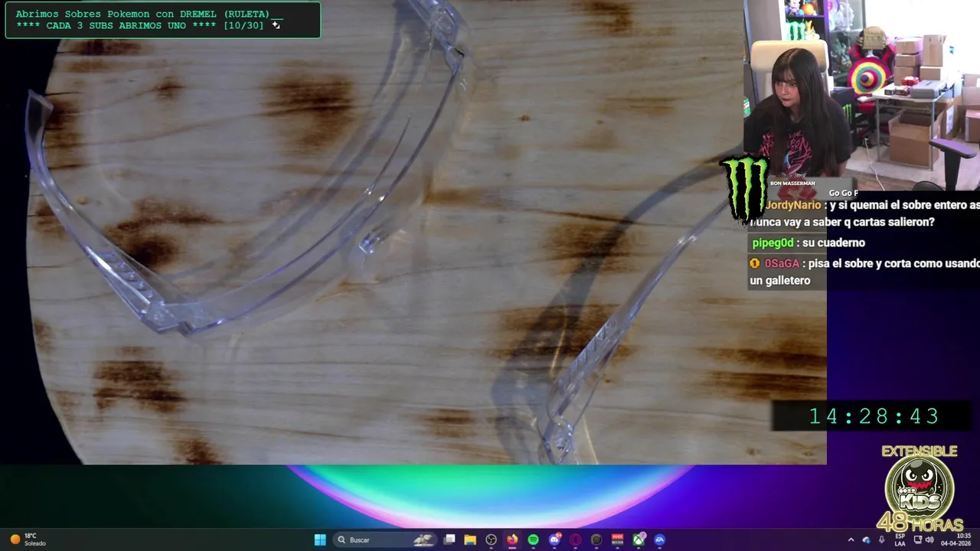Image resolution: width=980 pixels, height=551 pixels.
Task: Open File Explorer from the taskbar
Action: pyautogui.click(x=470, y=540)
